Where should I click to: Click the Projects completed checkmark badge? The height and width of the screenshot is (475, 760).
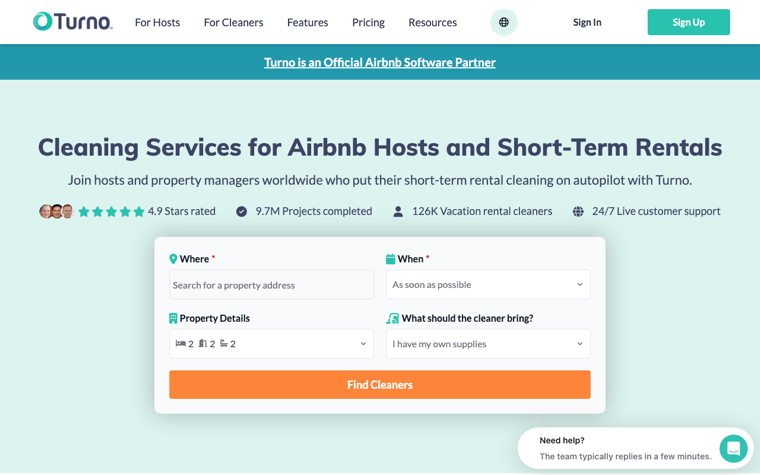tap(241, 211)
